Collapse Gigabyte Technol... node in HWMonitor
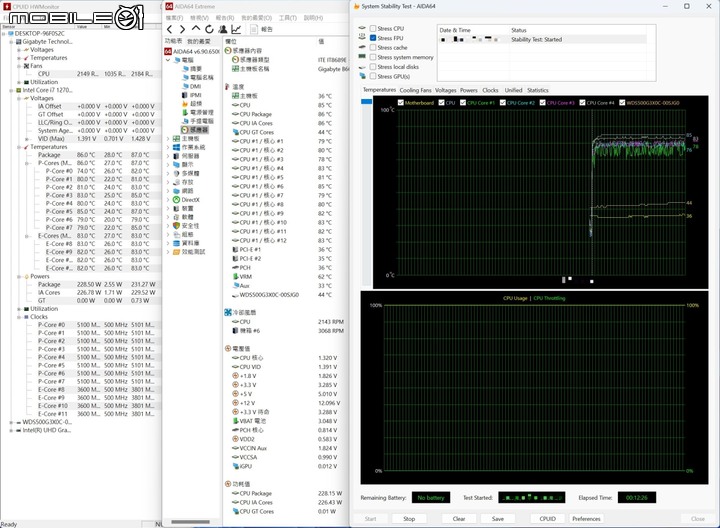720x528 pixels. tap(11, 42)
